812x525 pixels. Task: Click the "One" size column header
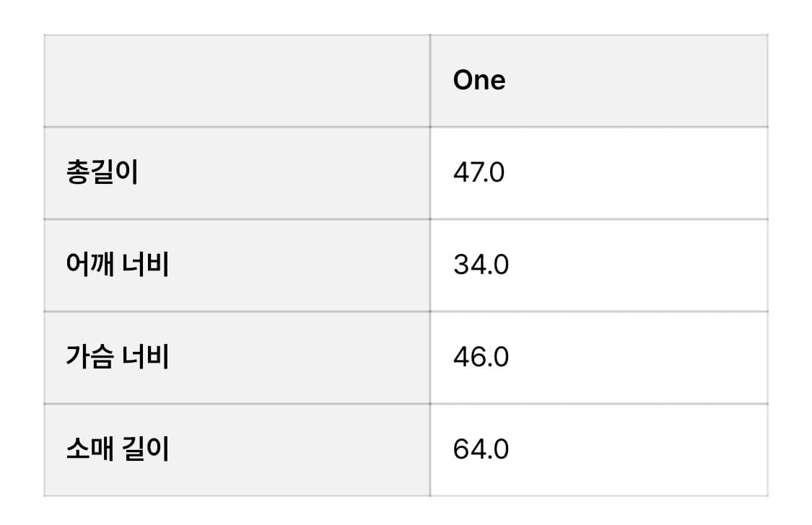point(479,80)
